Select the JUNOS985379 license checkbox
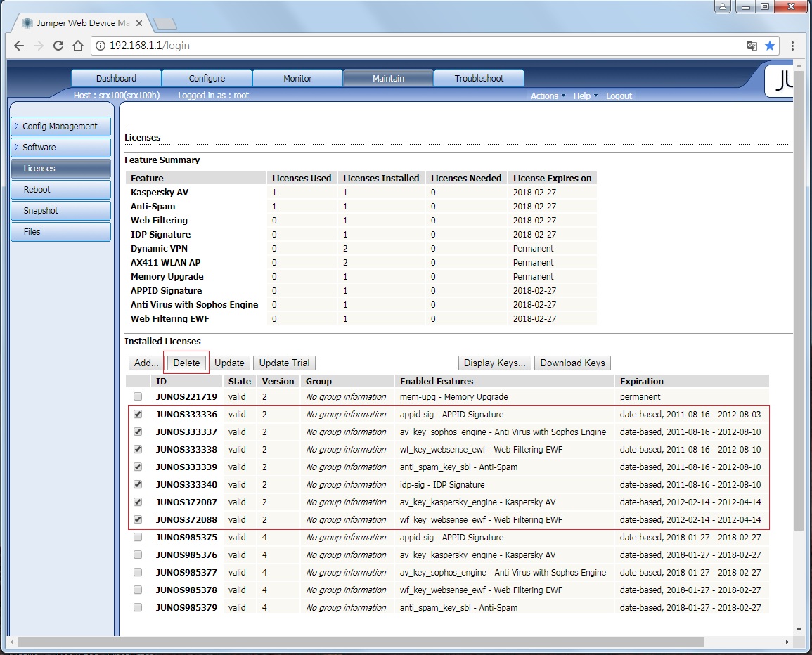Viewport: 812px width, 655px height. [138, 607]
